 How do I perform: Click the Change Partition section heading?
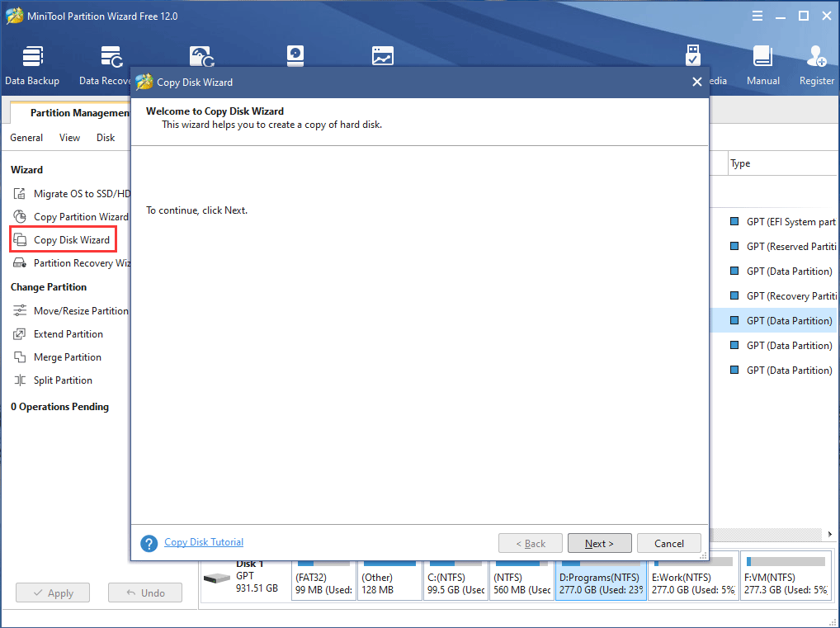[49, 287]
